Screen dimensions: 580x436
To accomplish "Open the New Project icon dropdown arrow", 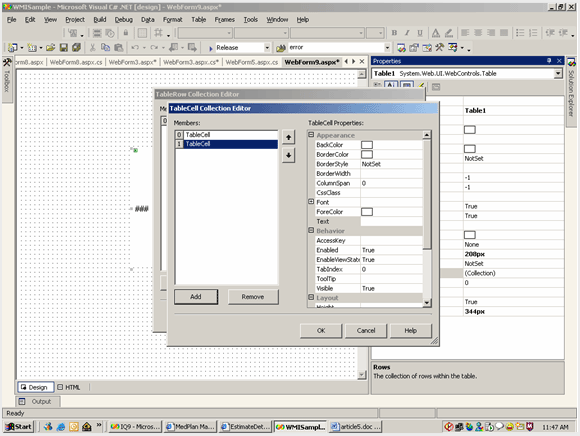I will pyautogui.click(x=22, y=48).
